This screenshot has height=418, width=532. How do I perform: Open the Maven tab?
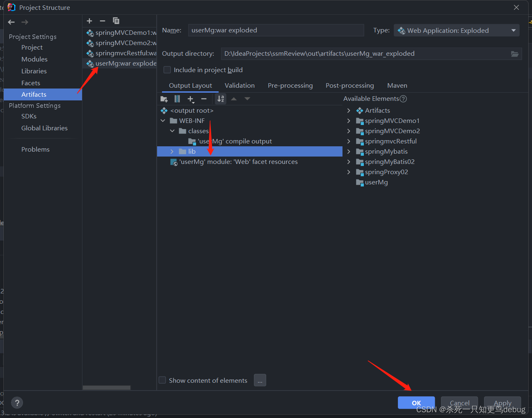(x=397, y=85)
